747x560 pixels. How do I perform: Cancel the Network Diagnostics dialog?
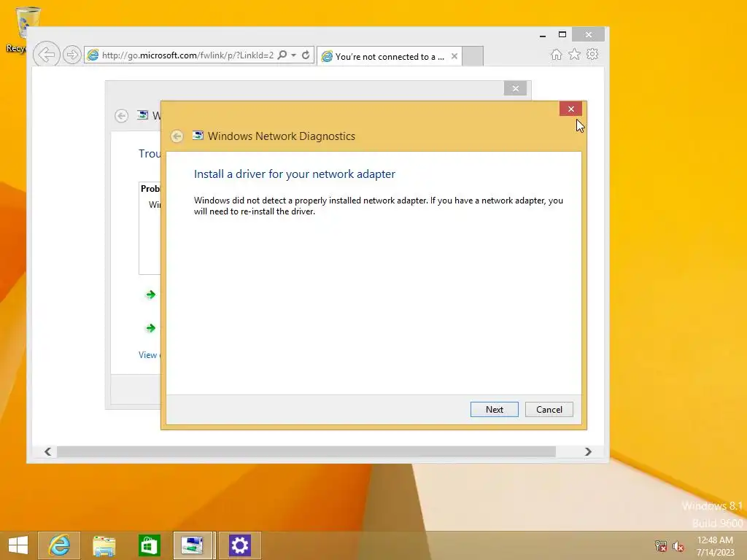(x=549, y=410)
